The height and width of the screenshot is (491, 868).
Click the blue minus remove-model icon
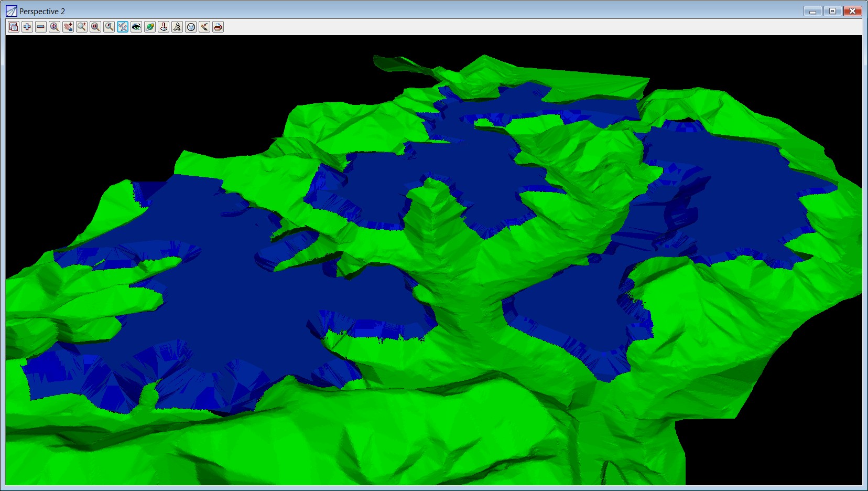(x=41, y=27)
